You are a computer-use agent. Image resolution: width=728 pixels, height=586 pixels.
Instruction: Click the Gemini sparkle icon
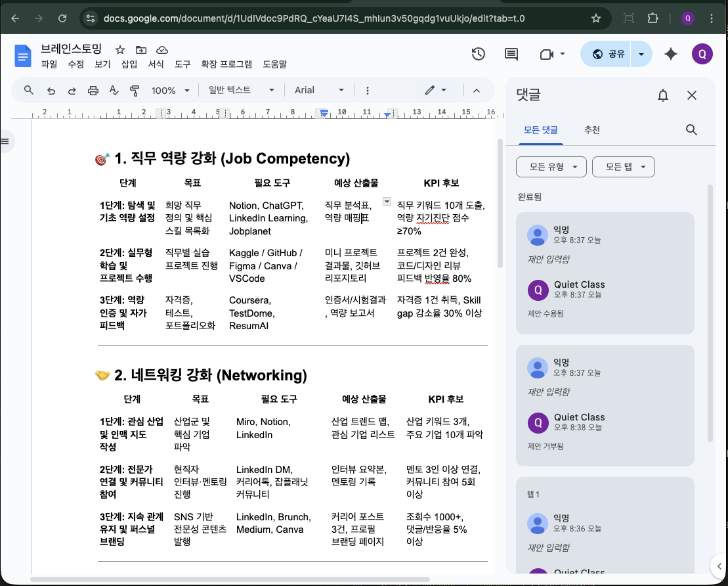tap(670, 54)
